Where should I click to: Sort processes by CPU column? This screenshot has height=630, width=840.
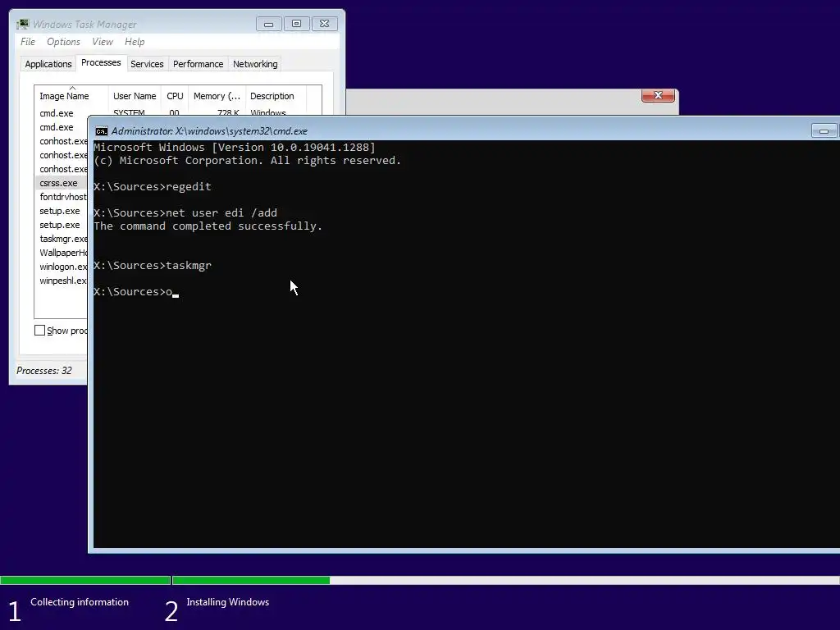(x=175, y=96)
